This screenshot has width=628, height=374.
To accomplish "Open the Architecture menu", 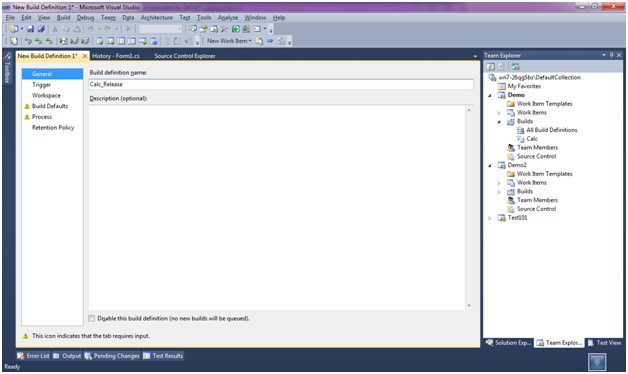I will click(x=157, y=18).
